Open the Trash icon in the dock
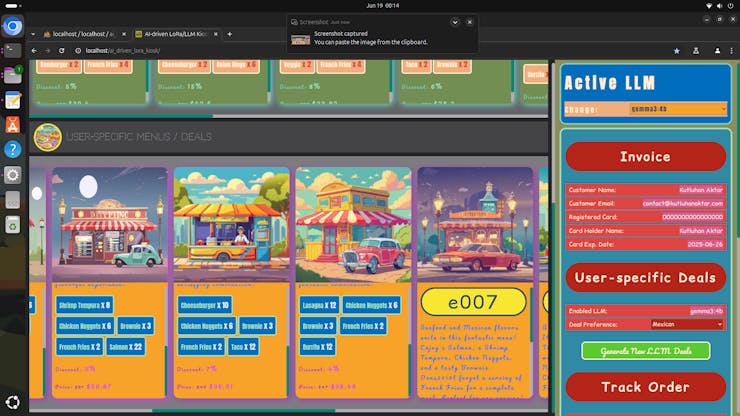This screenshot has width=740, height=416. coord(13,223)
